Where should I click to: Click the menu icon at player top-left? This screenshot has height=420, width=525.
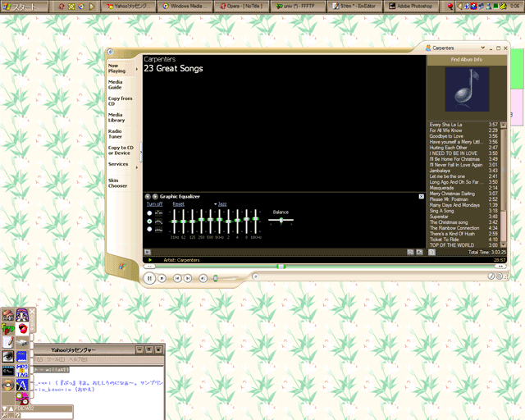[110, 52]
